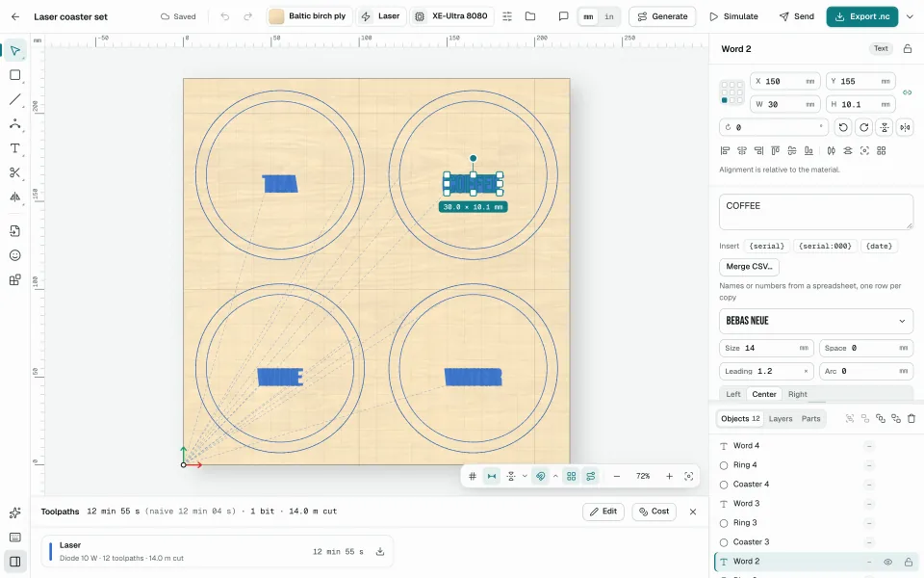Expand the Export options chevron
Image resolution: width=924 pixels, height=578 pixels.
910,16
